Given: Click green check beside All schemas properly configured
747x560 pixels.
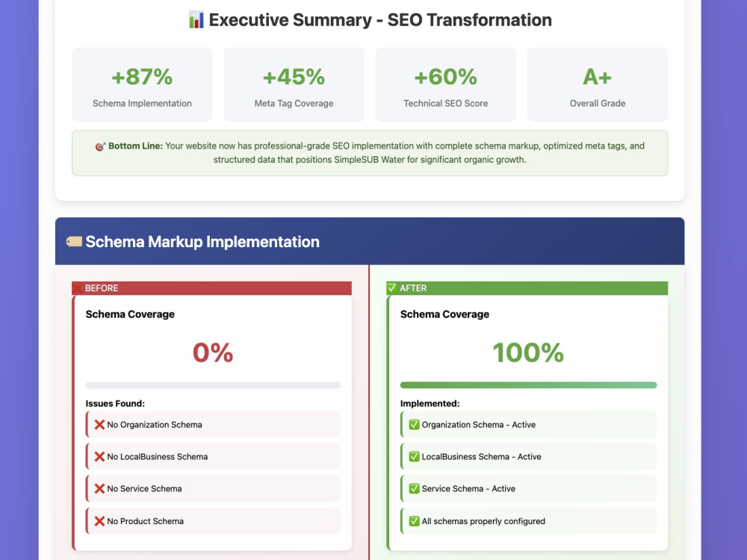Looking at the screenshot, I should [414, 521].
